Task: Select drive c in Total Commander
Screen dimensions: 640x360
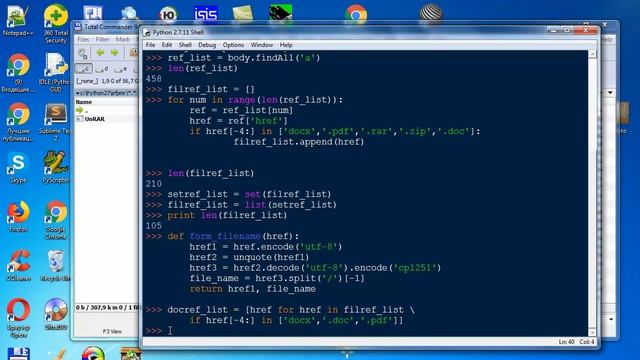Action: point(84,69)
